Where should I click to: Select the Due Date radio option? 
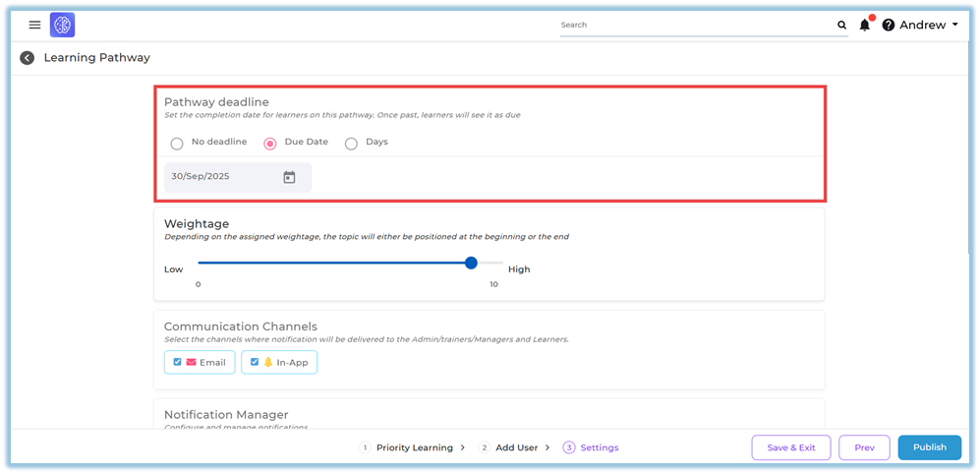point(270,144)
